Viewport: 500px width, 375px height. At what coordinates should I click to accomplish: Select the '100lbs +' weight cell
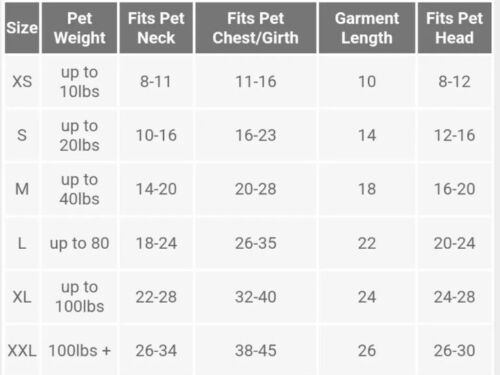(x=79, y=351)
